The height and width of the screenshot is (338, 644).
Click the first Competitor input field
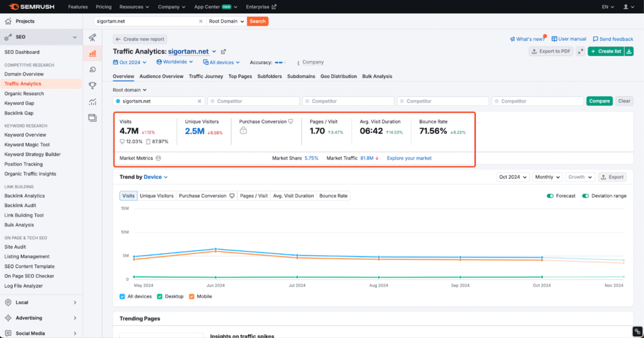pos(253,101)
